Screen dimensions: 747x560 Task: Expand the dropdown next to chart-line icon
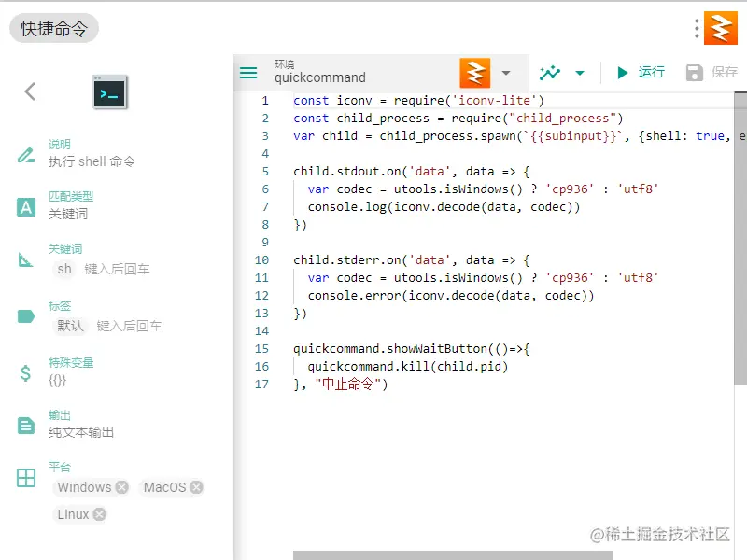tap(580, 73)
